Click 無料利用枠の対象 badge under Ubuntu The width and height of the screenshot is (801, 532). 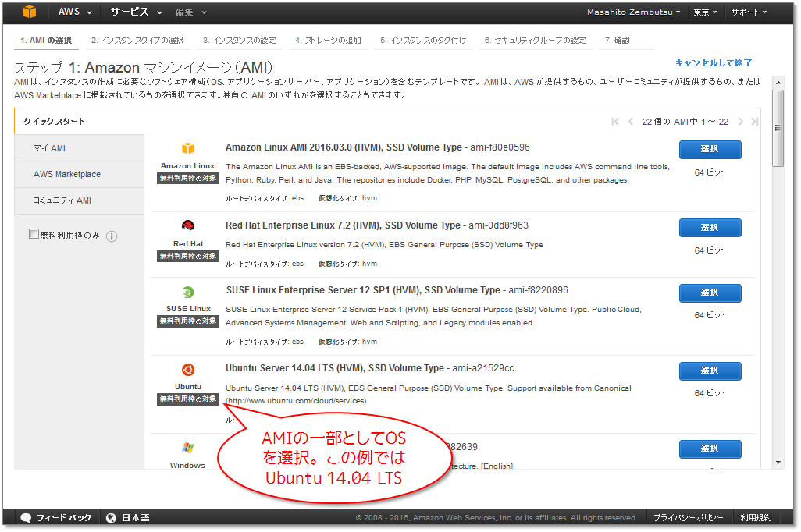(x=188, y=399)
